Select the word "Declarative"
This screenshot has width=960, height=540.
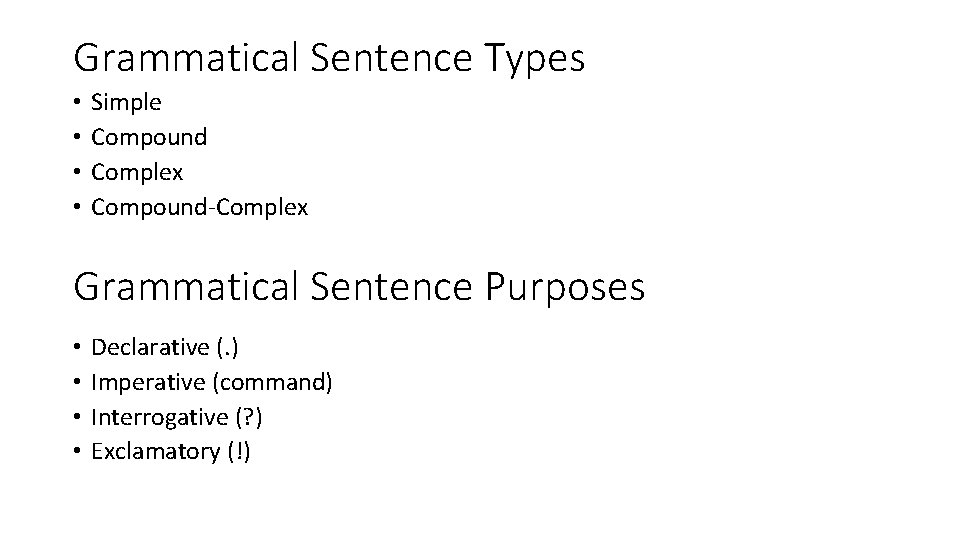pyautogui.click(x=150, y=347)
